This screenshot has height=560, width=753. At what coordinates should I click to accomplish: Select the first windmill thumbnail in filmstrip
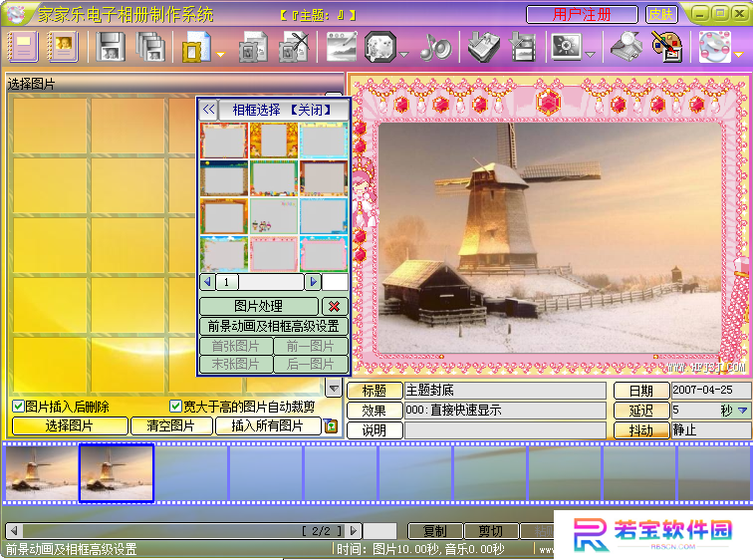click(41, 473)
